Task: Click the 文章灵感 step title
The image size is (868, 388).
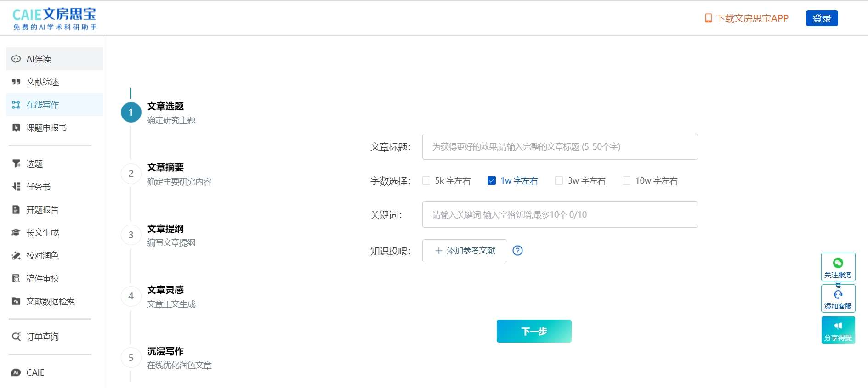Action: pyautogui.click(x=165, y=290)
